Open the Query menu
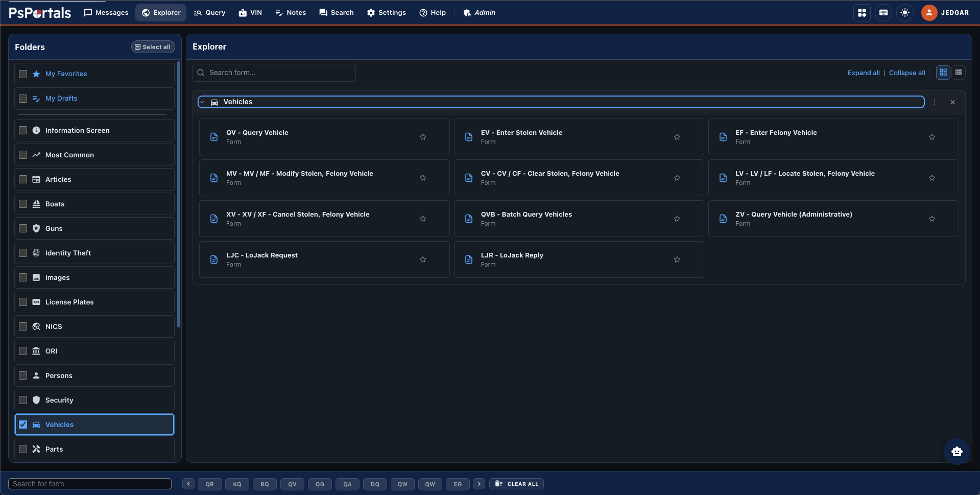The height and width of the screenshot is (495, 980). pyautogui.click(x=209, y=13)
